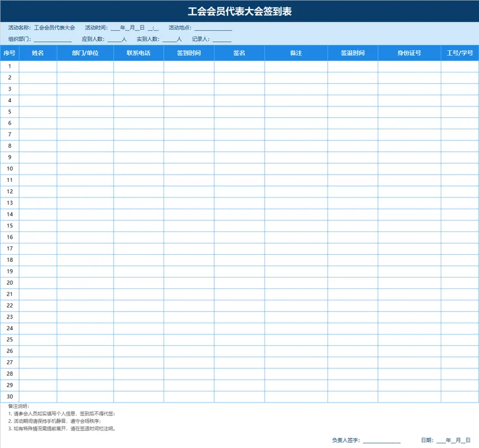Viewport: 479px width, 448px height.
Task: Select the 联系电话 column header
Action: coord(139,53)
